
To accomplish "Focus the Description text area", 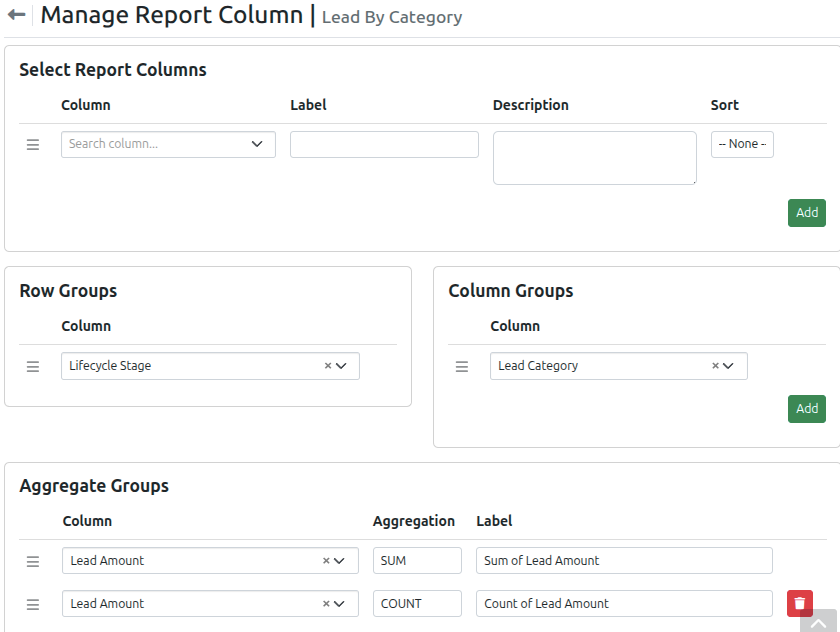I will [x=595, y=158].
